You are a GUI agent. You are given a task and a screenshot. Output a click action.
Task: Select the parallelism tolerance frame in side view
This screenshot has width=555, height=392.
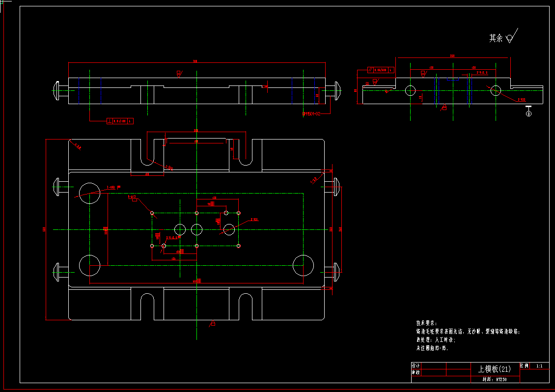381,70
